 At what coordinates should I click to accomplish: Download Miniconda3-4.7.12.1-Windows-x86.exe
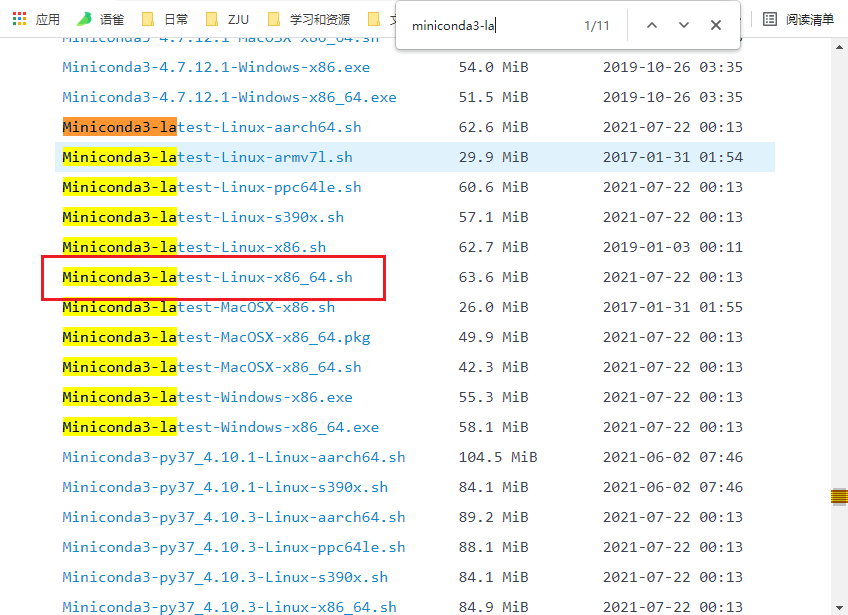point(216,67)
